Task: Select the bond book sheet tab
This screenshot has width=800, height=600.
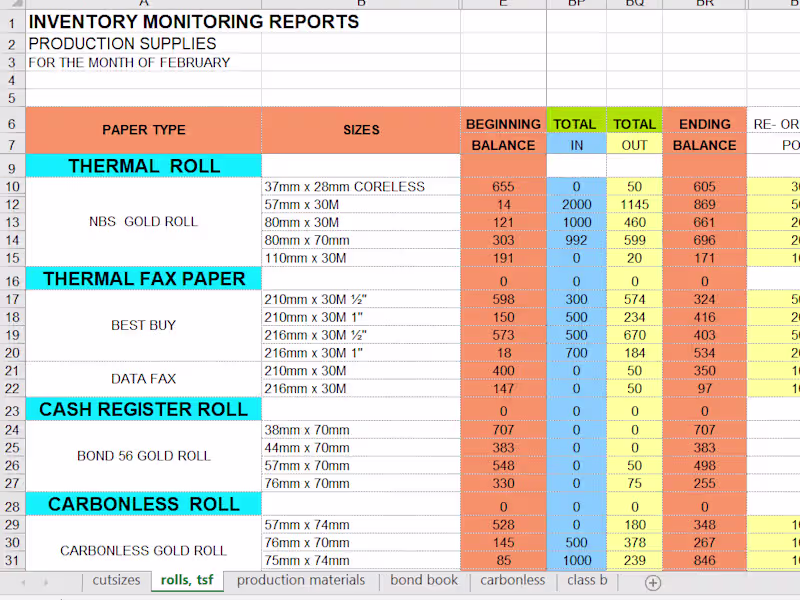Action: point(424,581)
